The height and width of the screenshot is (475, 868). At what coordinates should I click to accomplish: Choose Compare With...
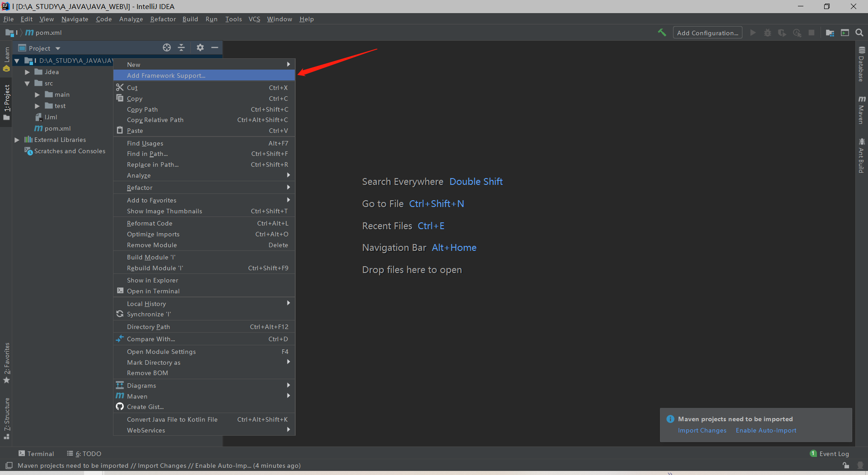204,339
